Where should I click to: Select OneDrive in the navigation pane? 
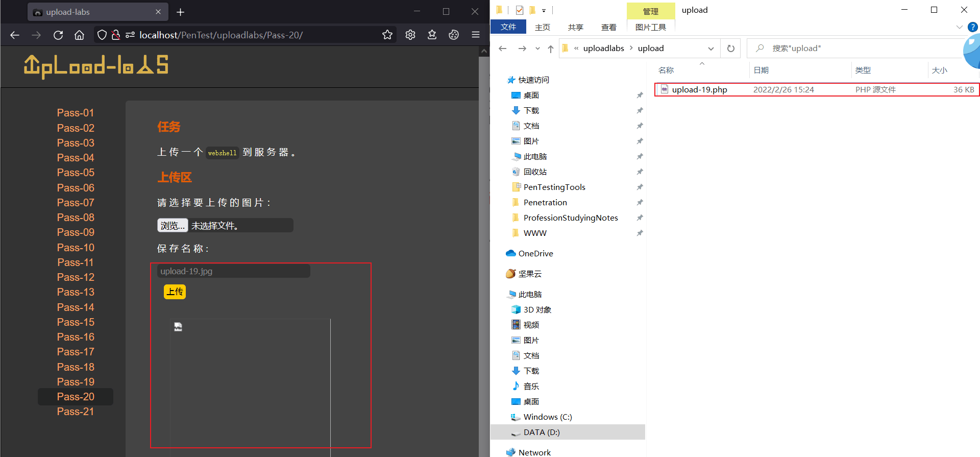click(536, 254)
